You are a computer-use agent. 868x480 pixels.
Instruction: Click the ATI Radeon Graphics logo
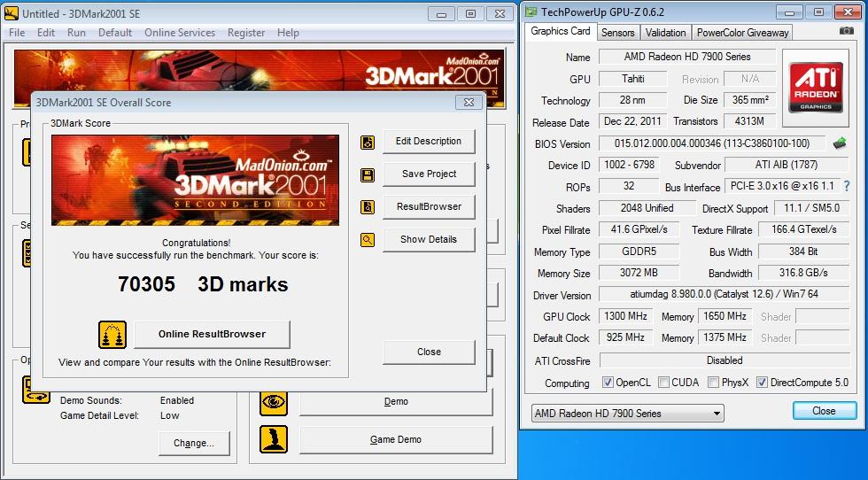pyautogui.click(x=816, y=87)
